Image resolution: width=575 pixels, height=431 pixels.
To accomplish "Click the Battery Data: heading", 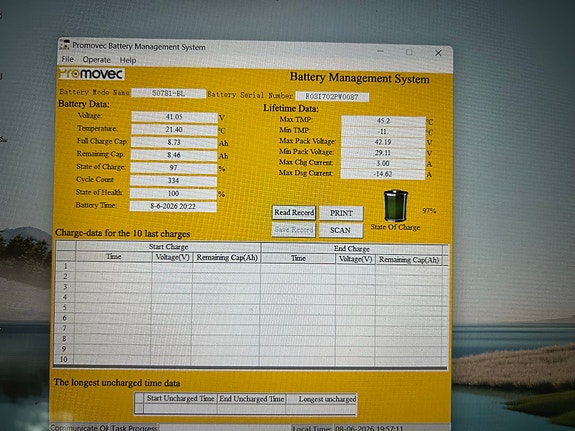I will [84, 104].
